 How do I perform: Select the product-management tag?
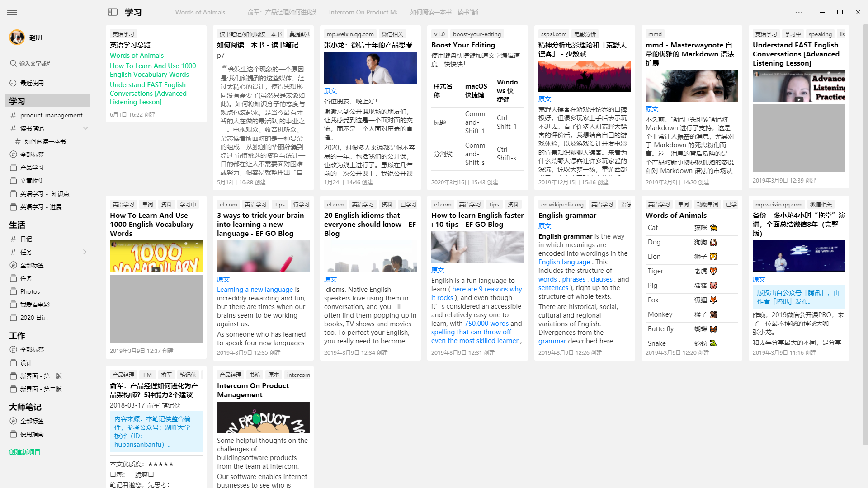tap(51, 115)
